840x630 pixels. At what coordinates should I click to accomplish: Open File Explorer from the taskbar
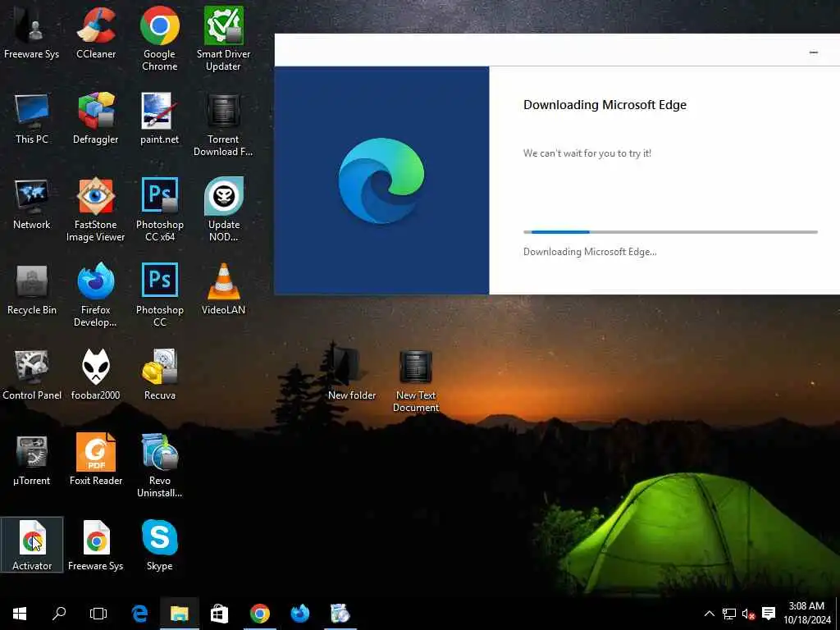pos(180,614)
